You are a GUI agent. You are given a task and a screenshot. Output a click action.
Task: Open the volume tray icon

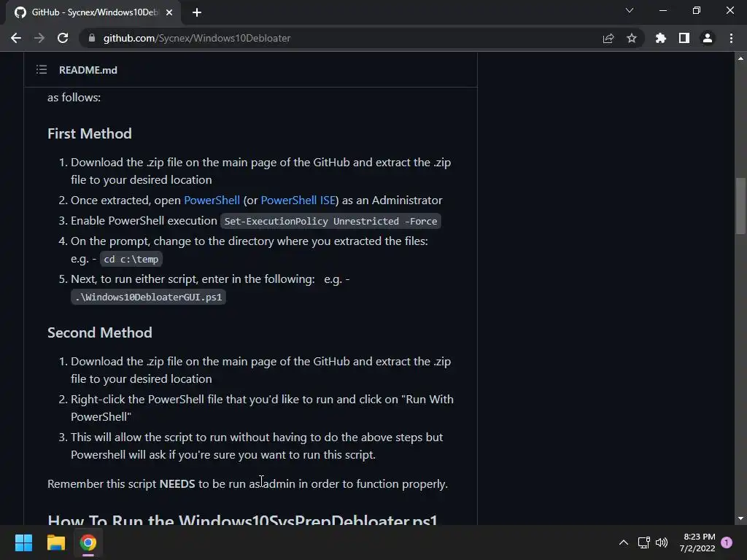(x=662, y=542)
